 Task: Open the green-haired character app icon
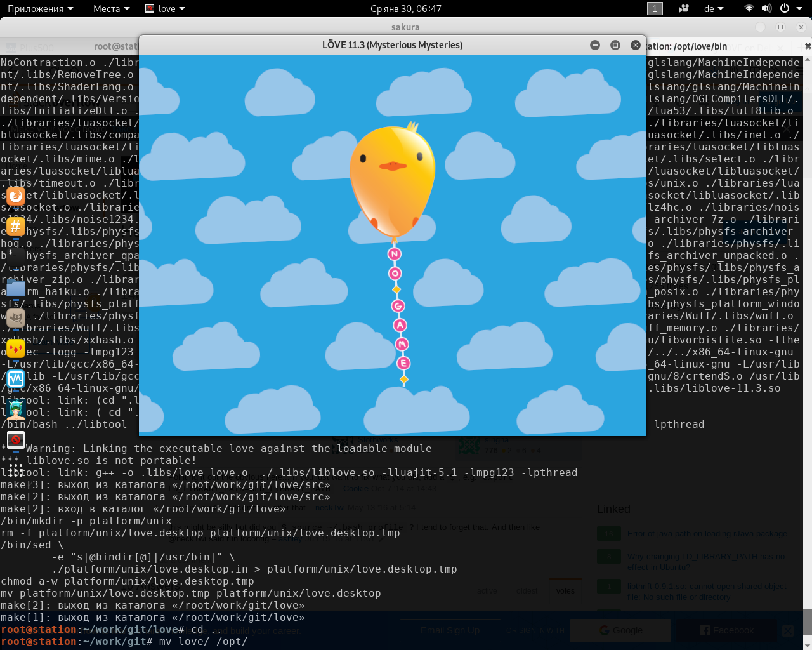[x=16, y=409]
